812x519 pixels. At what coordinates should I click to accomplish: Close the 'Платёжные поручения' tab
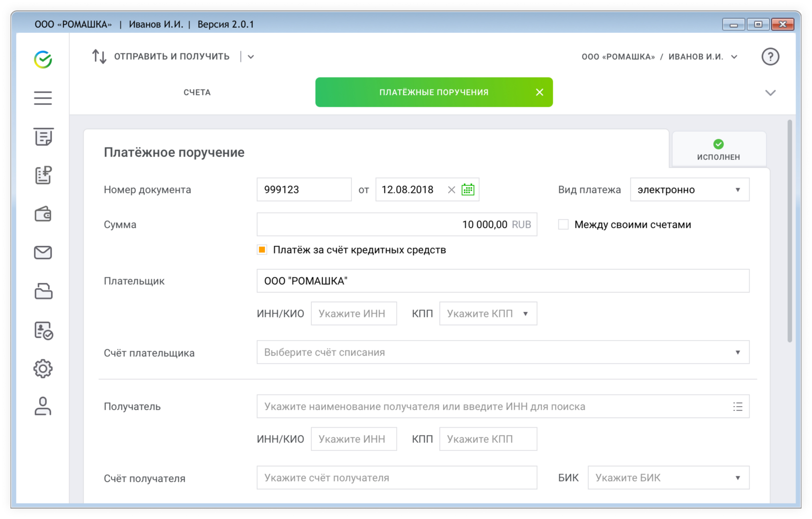tap(539, 92)
